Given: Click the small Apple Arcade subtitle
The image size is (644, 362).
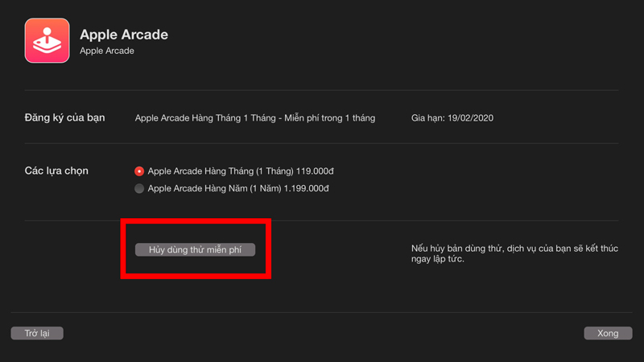Looking at the screenshot, I should [107, 51].
